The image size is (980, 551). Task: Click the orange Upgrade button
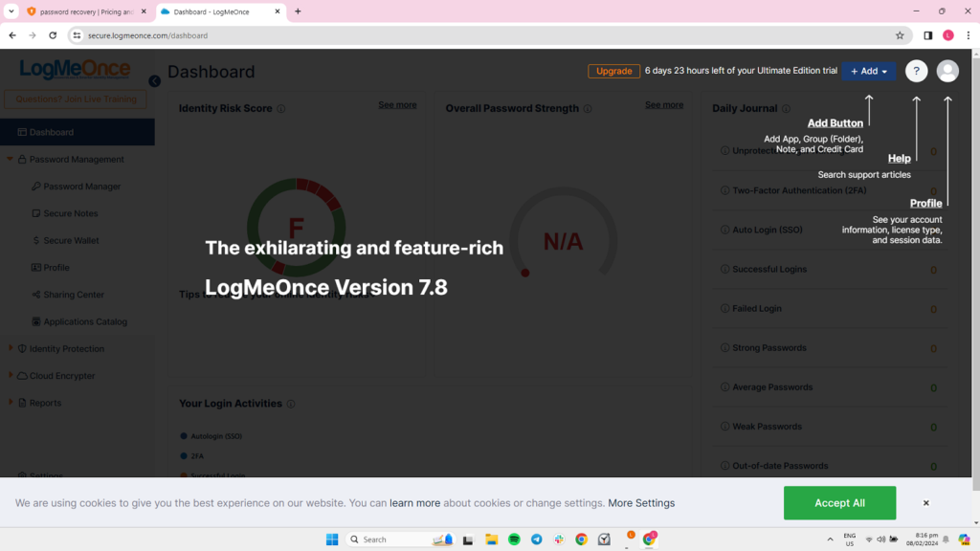coord(613,71)
